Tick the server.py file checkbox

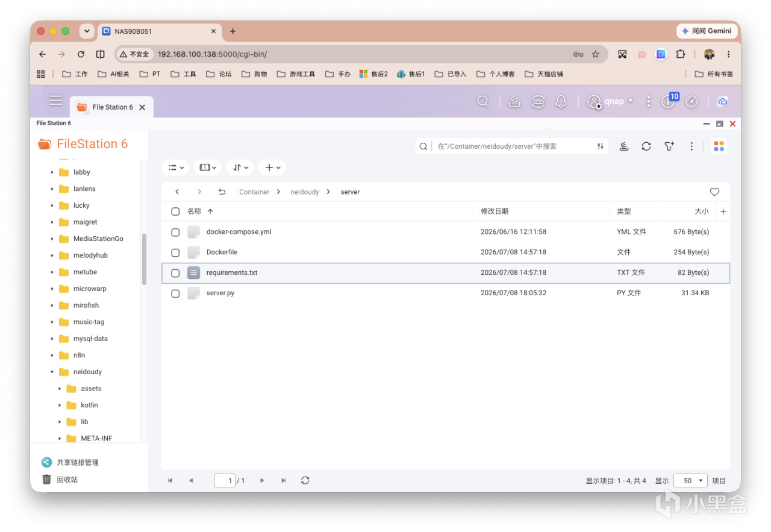[x=175, y=293]
